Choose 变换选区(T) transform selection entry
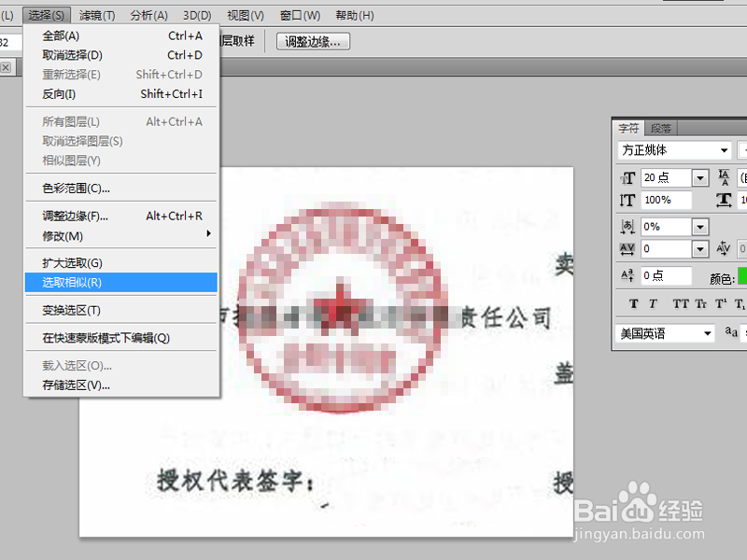This screenshot has width=747, height=560. click(121, 311)
